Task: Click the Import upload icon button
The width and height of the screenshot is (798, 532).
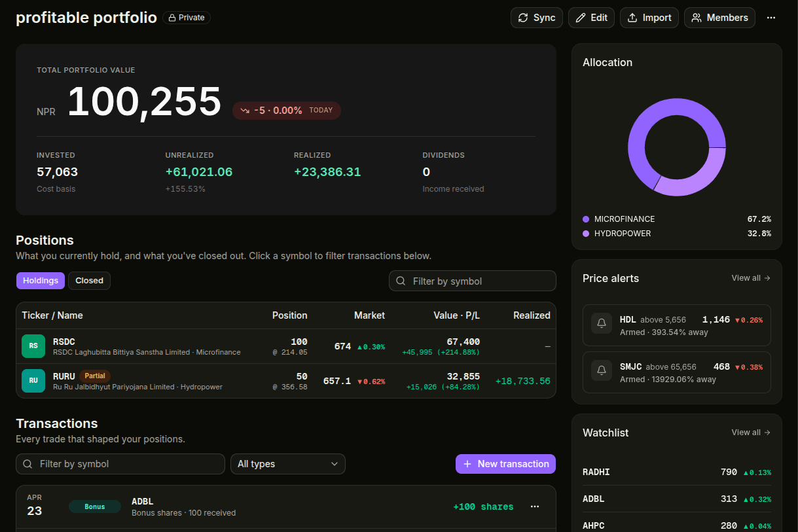Action: tap(632, 18)
